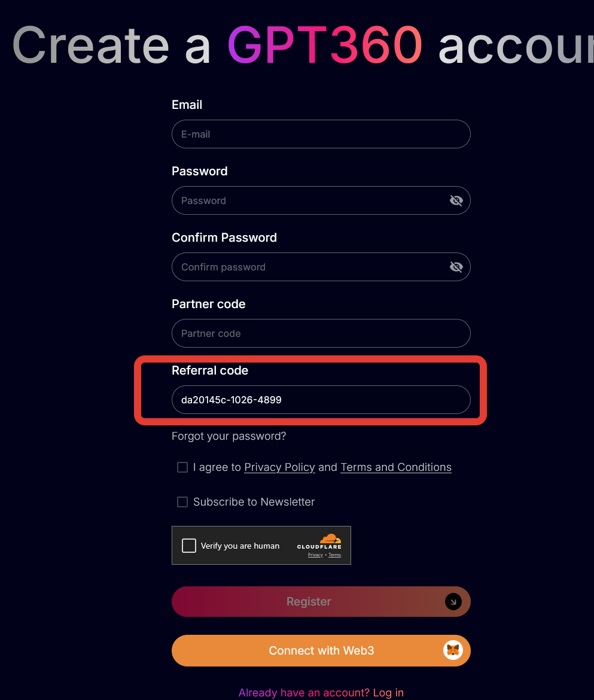Enable the Subscribe to Newsletter checkbox
The width and height of the screenshot is (594, 700).
(x=182, y=502)
